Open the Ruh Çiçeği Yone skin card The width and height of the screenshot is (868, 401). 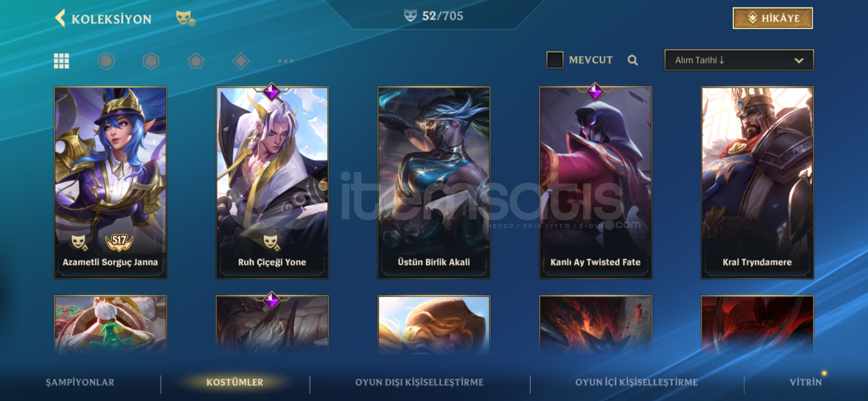272,183
